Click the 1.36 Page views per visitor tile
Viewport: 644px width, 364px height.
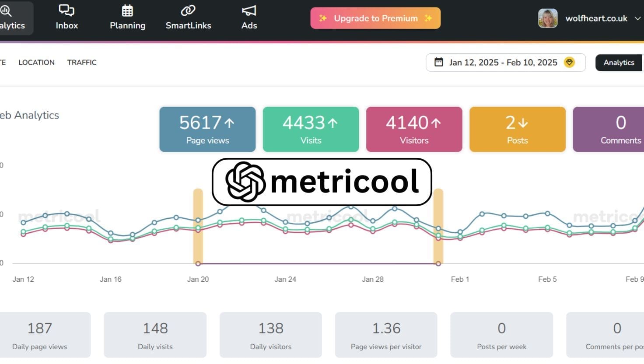click(386, 335)
